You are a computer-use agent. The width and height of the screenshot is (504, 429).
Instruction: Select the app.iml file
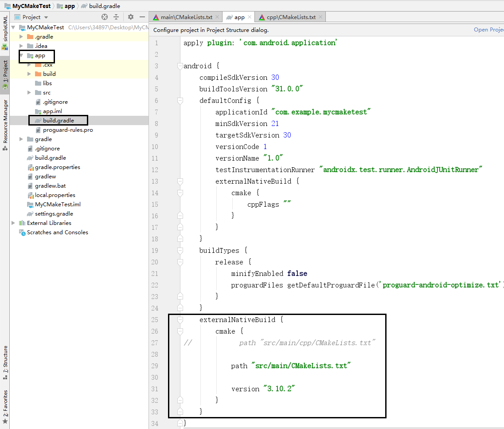[x=52, y=111]
